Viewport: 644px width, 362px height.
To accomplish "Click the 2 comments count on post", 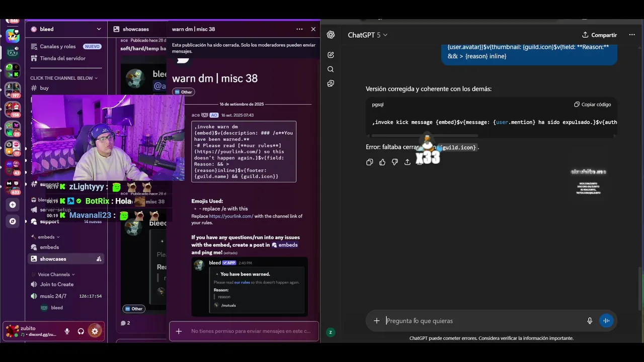I will click(126, 323).
